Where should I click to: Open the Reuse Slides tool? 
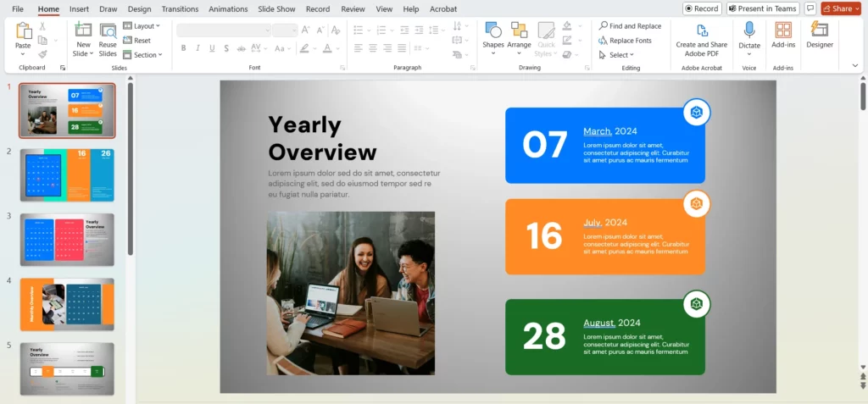pyautogui.click(x=108, y=30)
